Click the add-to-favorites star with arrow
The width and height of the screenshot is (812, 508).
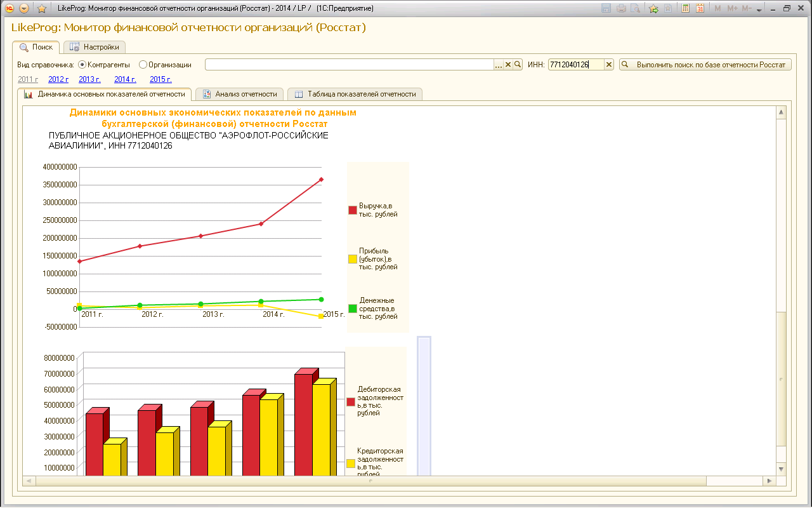pos(653,8)
